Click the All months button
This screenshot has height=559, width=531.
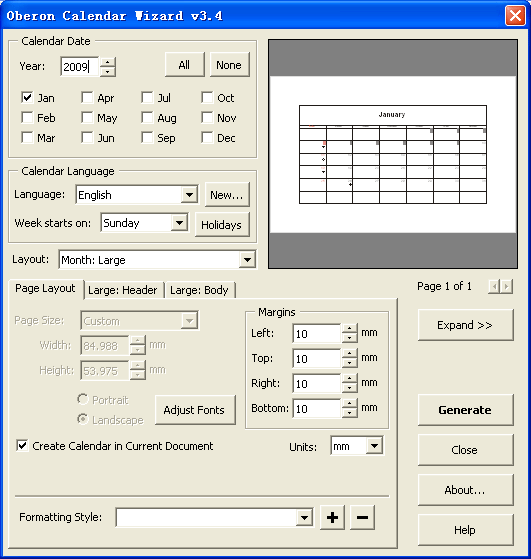pos(184,65)
